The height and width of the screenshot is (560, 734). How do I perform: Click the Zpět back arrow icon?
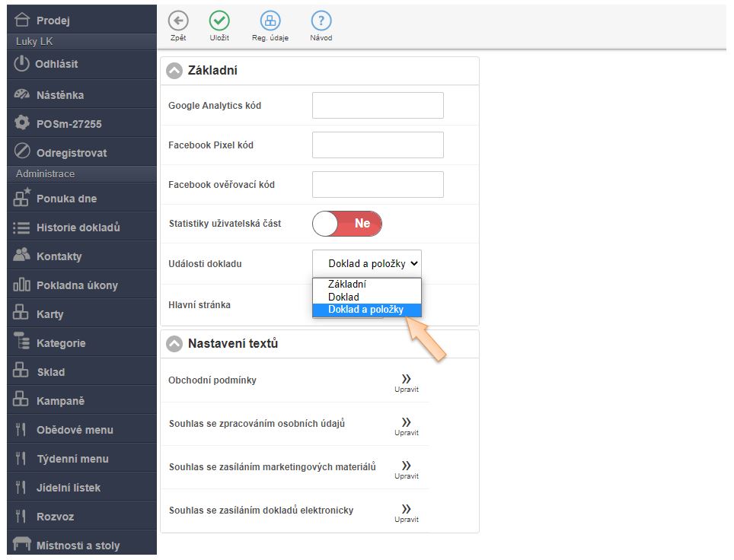click(178, 21)
